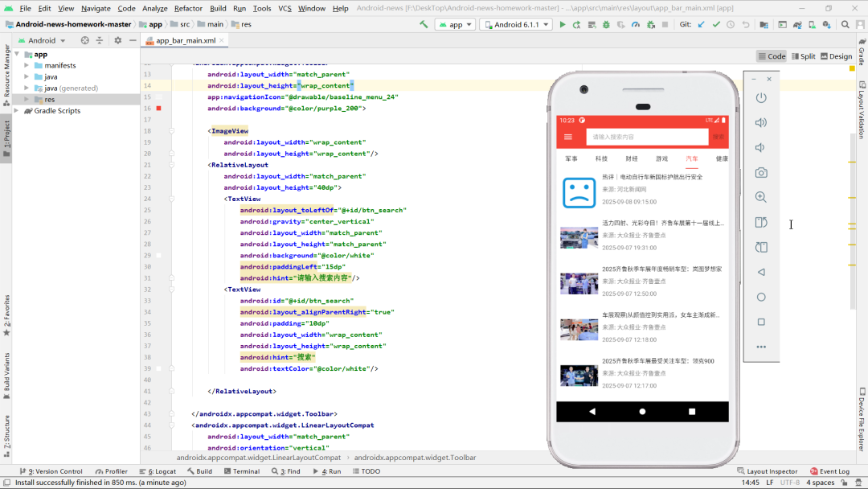Click the Search Everywhere magnifier icon
The width and height of the screenshot is (868, 489).
point(845,24)
